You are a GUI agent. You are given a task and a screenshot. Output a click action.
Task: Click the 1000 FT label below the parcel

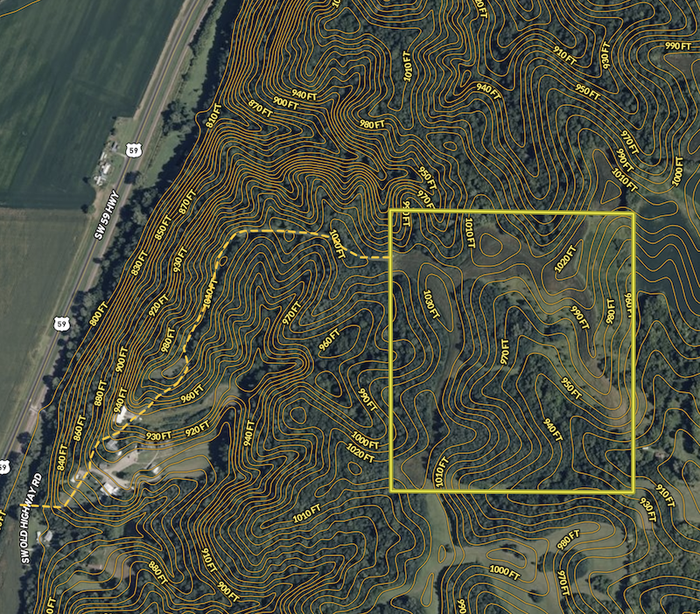503,571
